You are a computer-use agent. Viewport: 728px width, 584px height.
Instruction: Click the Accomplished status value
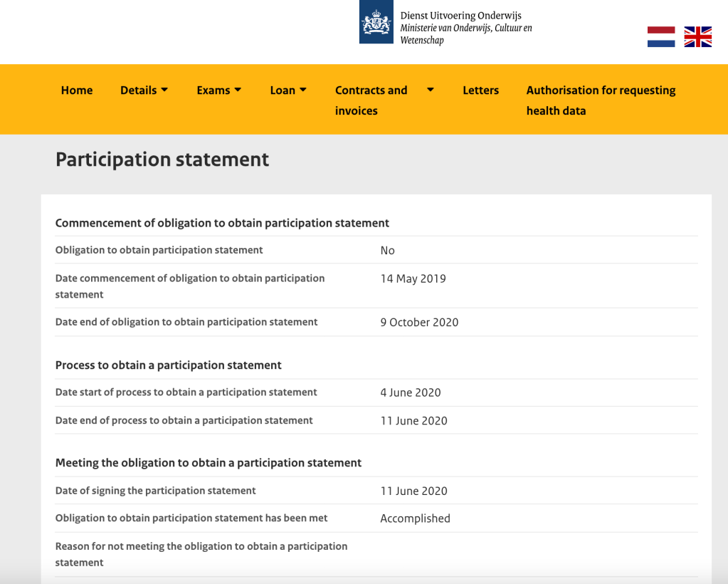tap(415, 518)
